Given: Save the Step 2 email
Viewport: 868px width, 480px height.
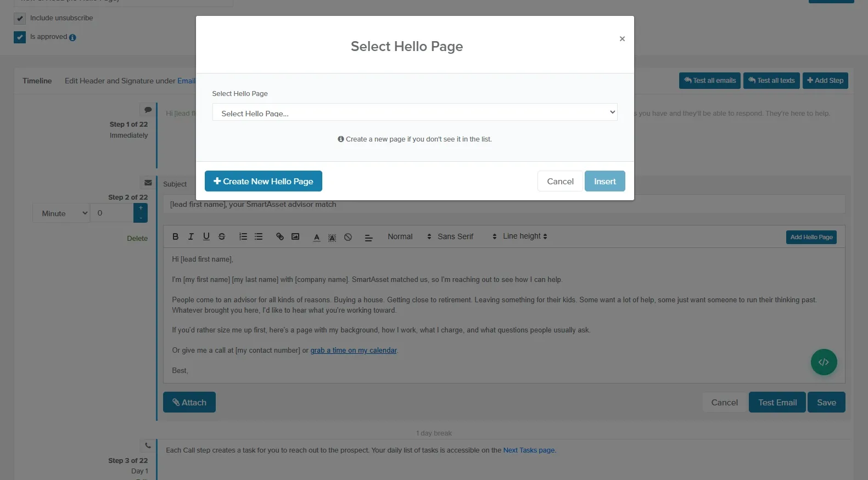Looking at the screenshot, I should 826,402.
